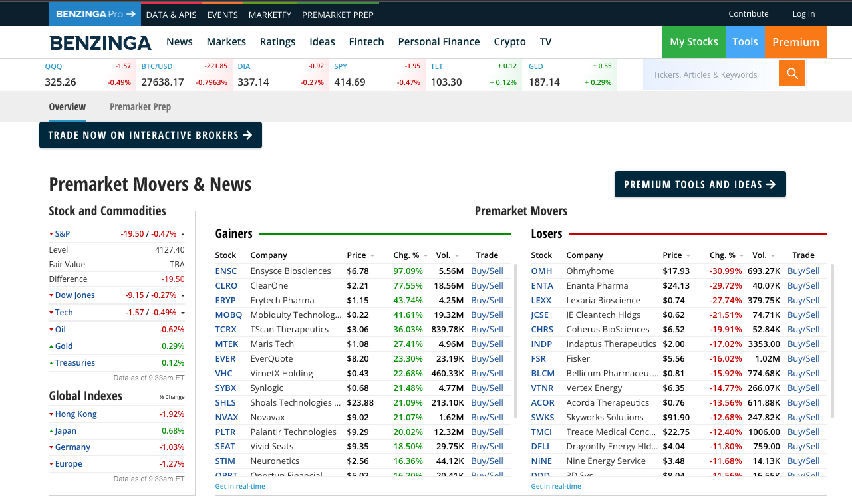This screenshot has height=504, width=852.
Task: Open Data & APIs top link
Action: point(171,15)
